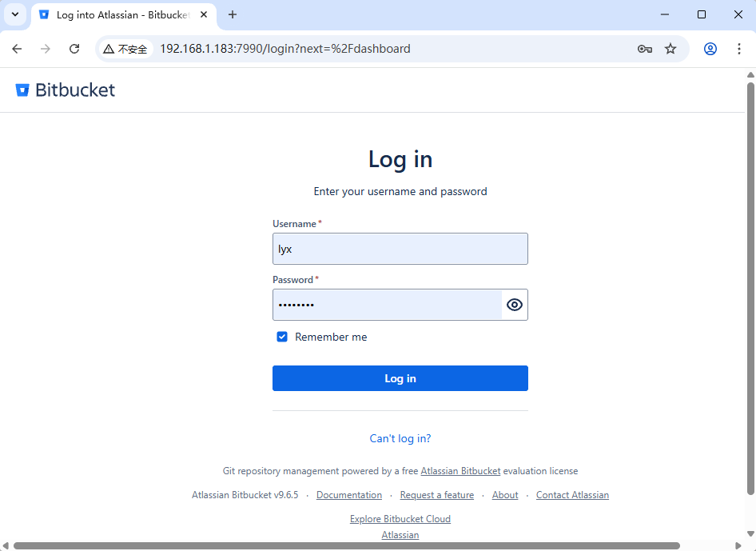
Task: Open the saved passwords key icon
Action: [645, 49]
